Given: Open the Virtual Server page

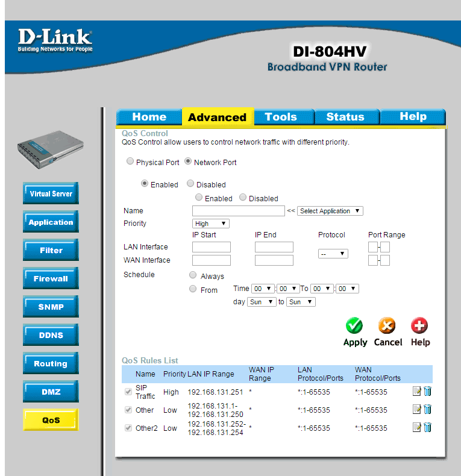Looking at the screenshot, I should pyautogui.click(x=51, y=194).
